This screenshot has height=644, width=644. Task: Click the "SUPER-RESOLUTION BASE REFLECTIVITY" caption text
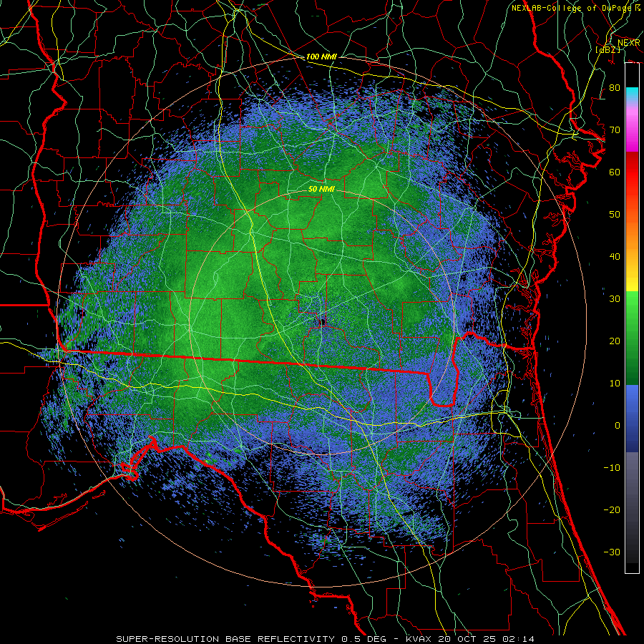[x=225, y=639]
